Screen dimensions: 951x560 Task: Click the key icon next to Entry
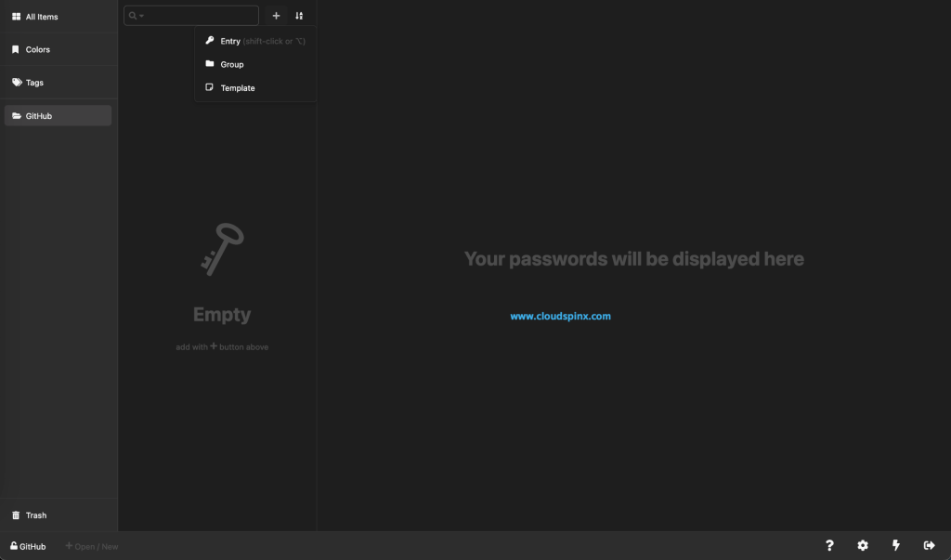208,40
